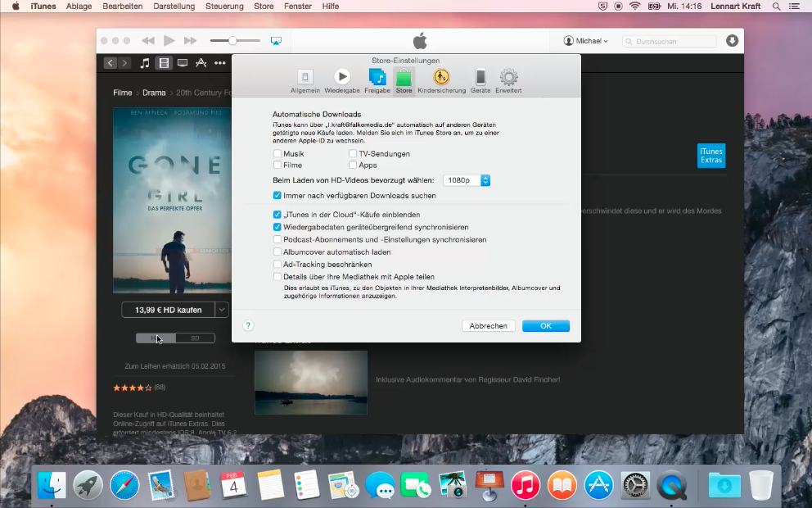Image resolution: width=812 pixels, height=508 pixels.
Task: Open the App Store dock icon
Action: 598,486
